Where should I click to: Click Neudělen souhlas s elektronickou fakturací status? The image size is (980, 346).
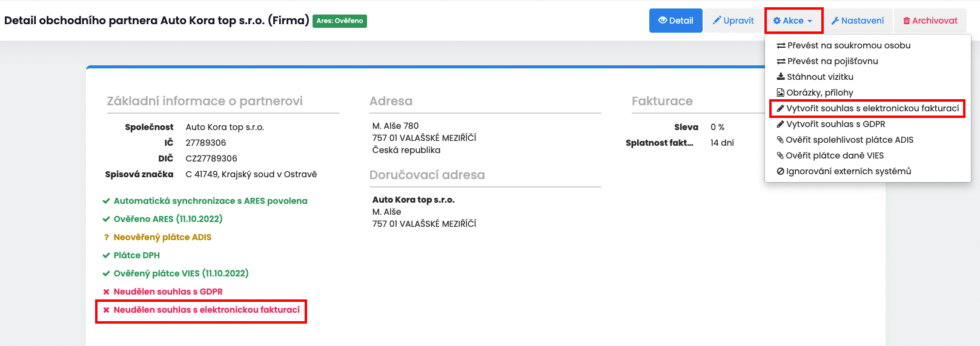pos(207,310)
